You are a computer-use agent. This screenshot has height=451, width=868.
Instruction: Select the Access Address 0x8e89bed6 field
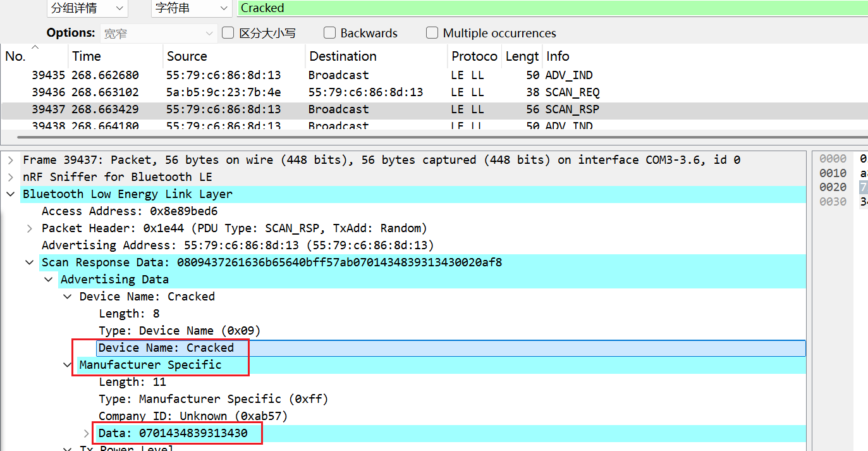[129, 211]
